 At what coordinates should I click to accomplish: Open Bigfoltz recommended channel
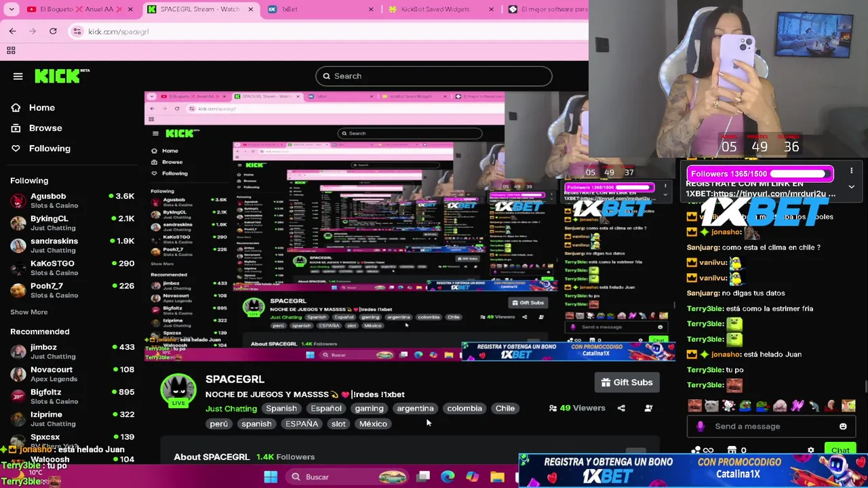[x=72, y=396]
